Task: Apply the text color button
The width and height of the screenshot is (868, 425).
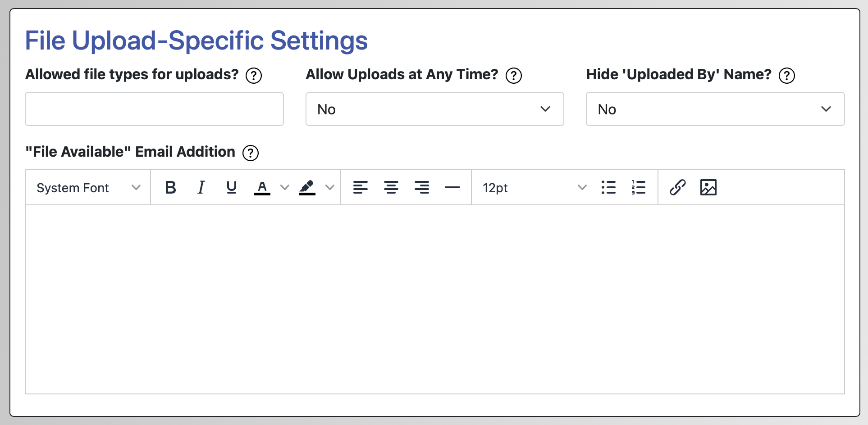Action: coord(262,187)
